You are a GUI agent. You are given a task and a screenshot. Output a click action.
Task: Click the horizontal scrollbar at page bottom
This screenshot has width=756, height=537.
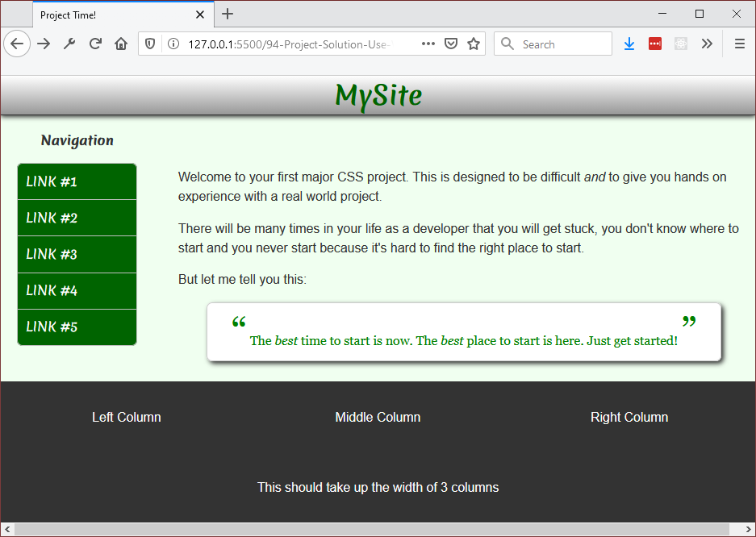point(371,529)
